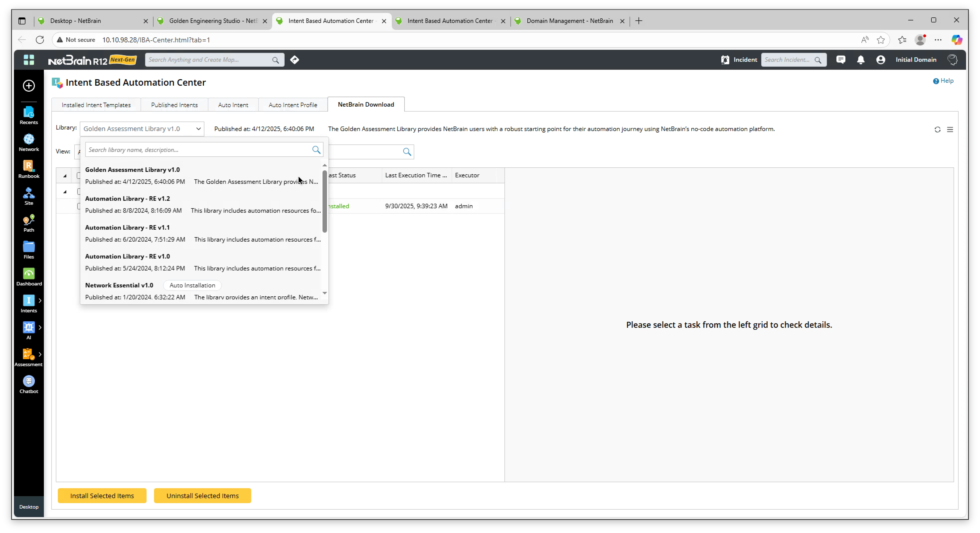Collapse the Library dropdown combo box
The image size is (980, 533).
click(198, 129)
